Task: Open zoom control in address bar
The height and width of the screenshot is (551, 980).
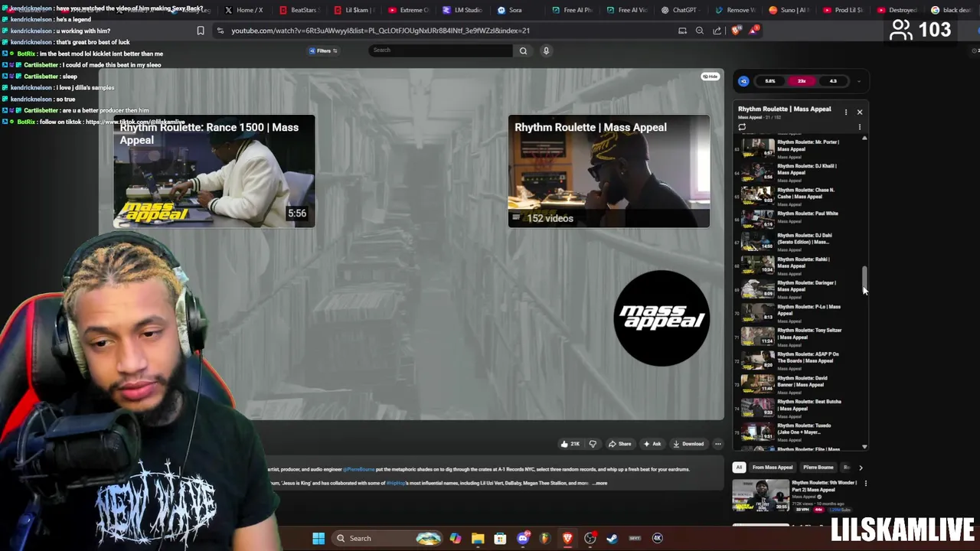Action: [x=700, y=31]
